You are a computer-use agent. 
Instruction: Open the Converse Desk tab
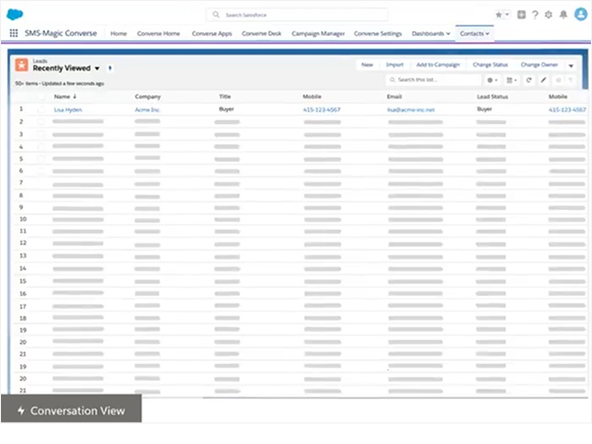tap(261, 33)
